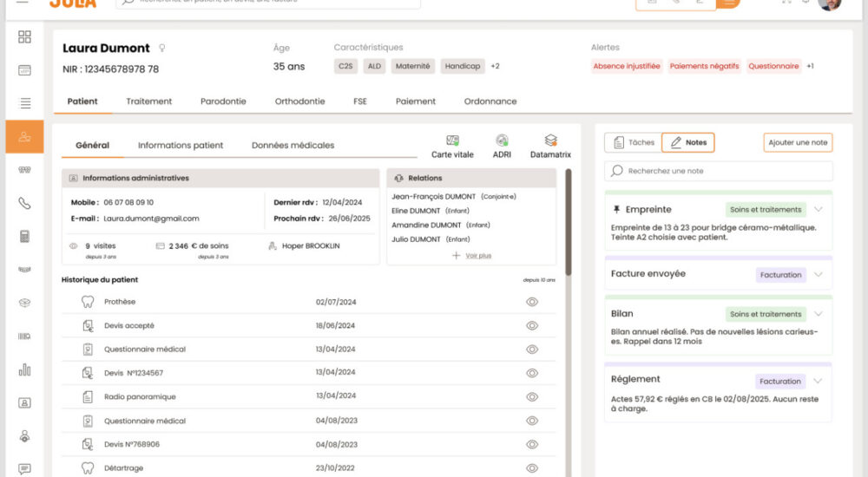Click the pin icon on Empreinte note
Viewport: 868px width, 477px height.
[616, 210]
